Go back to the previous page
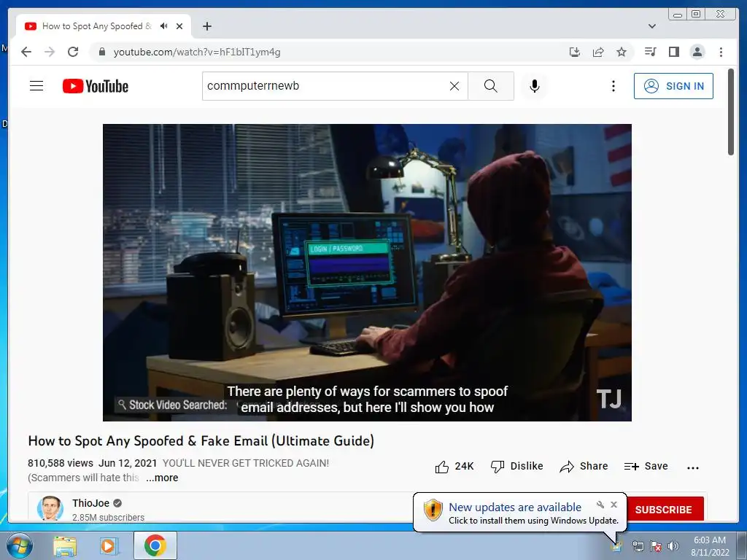747x560 pixels. (26, 52)
